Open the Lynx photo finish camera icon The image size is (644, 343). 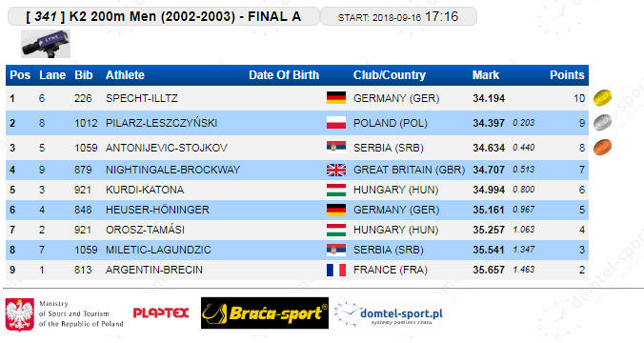[46, 44]
